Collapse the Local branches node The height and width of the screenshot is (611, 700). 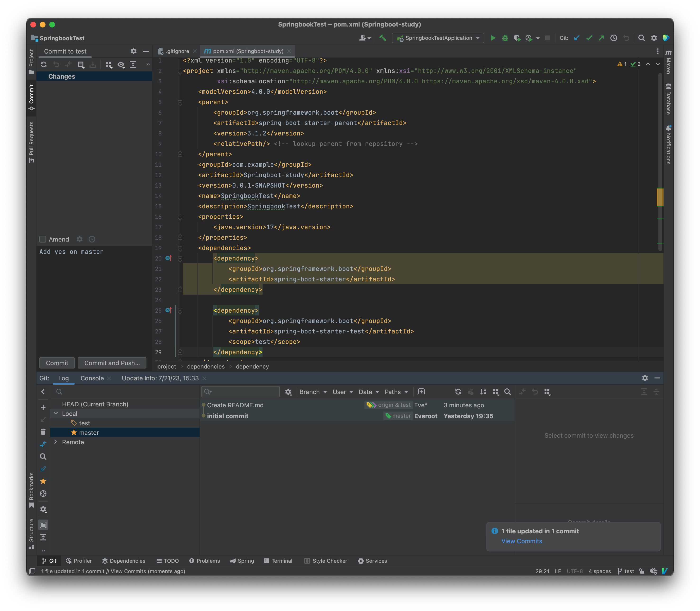[x=56, y=413]
